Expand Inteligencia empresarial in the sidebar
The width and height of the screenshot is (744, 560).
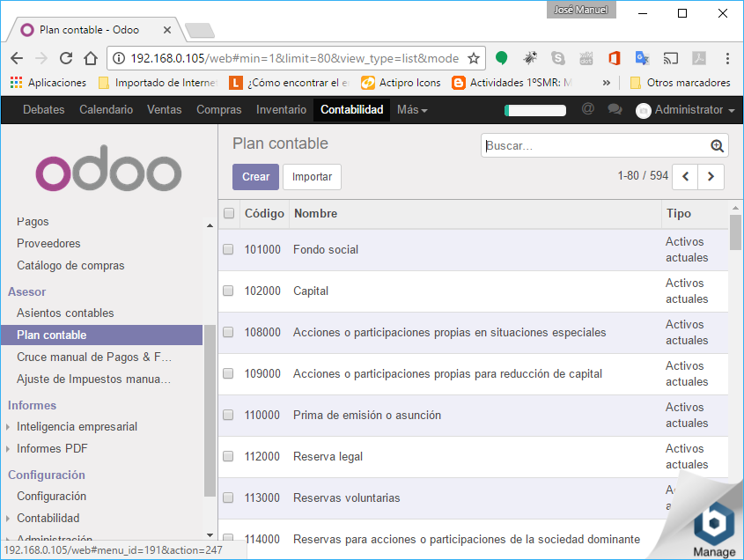(x=77, y=427)
